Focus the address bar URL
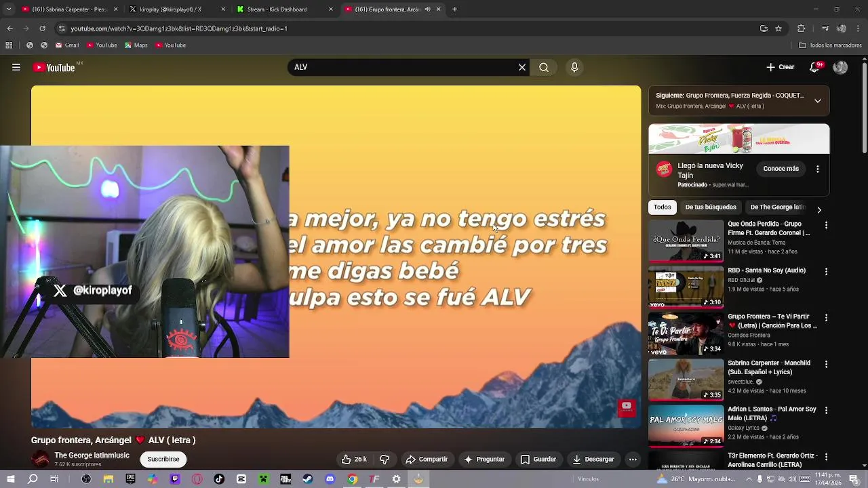This screenshot has height=488, width=868. click(x=179, y=28)
